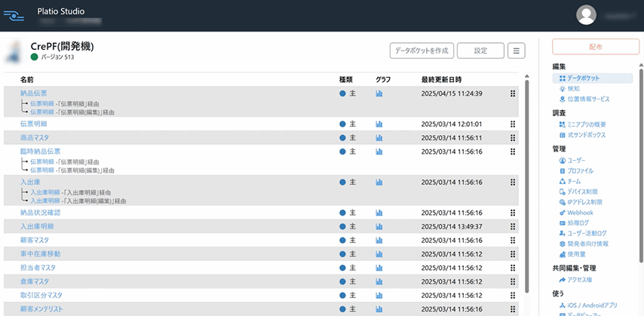
Task: Open the Platio Studio logo icon
Action: (x=14, y=15)
